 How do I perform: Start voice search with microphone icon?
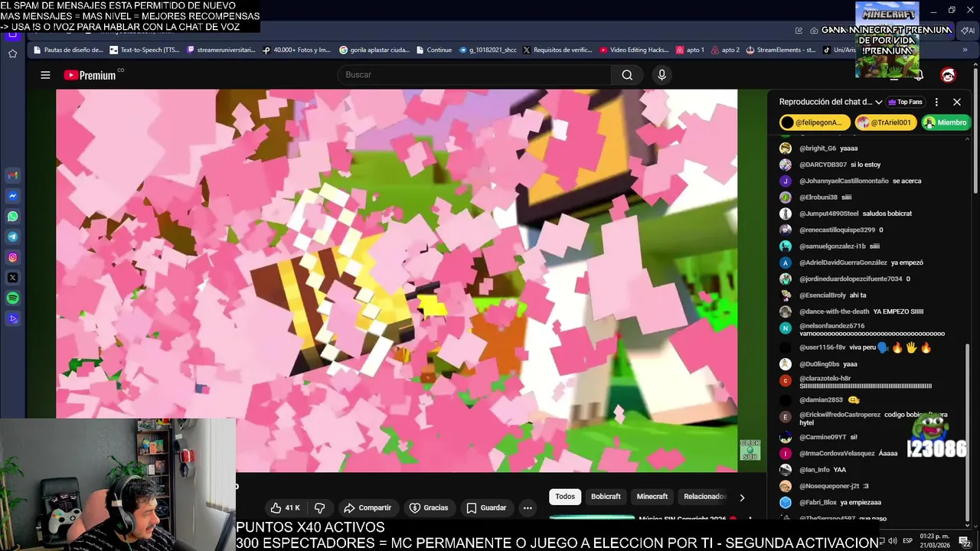click(662, 75)
